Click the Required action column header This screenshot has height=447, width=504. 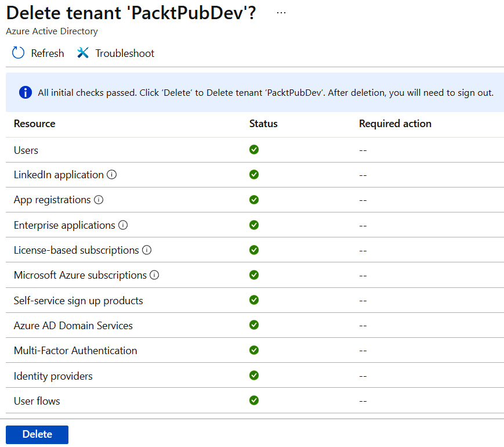tap(395, 124)
